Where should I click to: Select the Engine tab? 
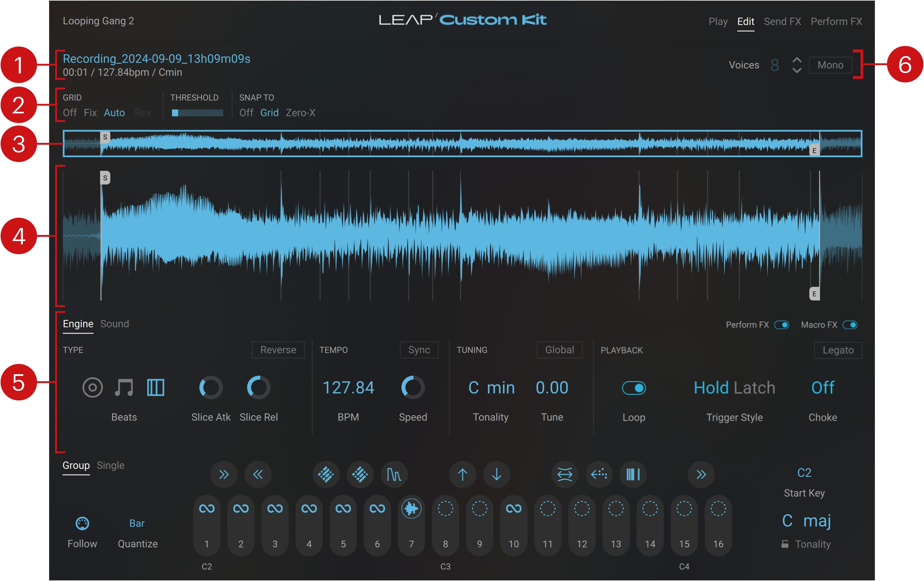(78, 324)
